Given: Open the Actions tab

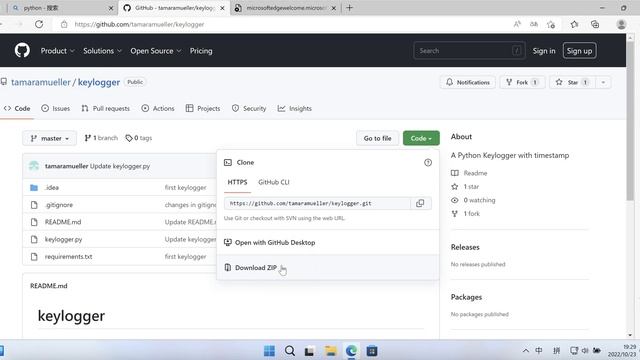Looking at the screenshot, I should (158, 109).
